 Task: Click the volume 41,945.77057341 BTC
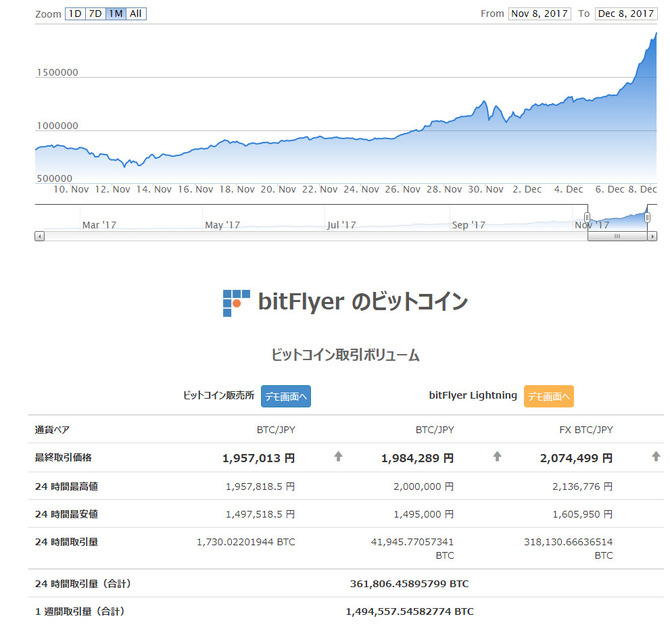pyautogui.click(x=412, y=549)
